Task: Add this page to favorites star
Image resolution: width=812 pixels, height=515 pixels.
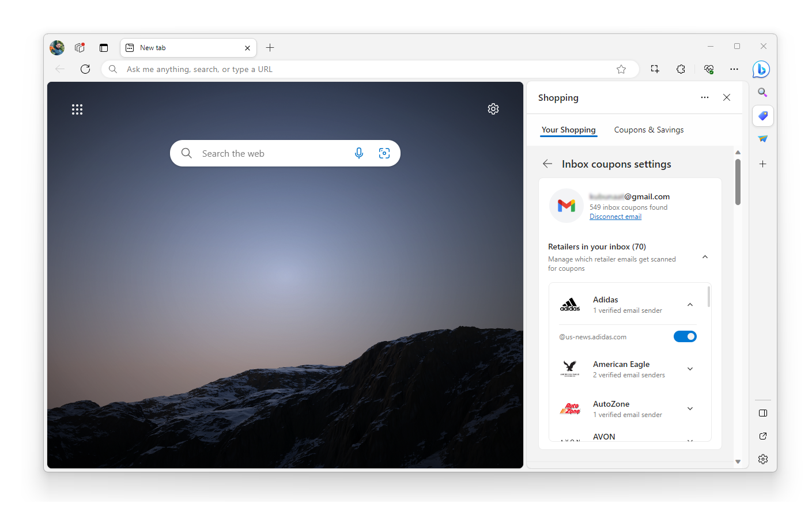Action: [621, 69]
